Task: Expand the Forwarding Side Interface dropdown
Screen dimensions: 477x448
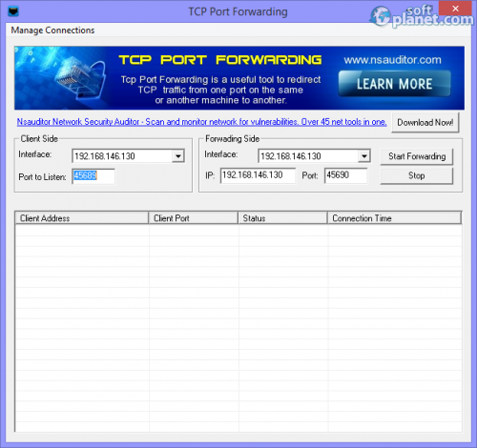Action: (x=364, y=156)
